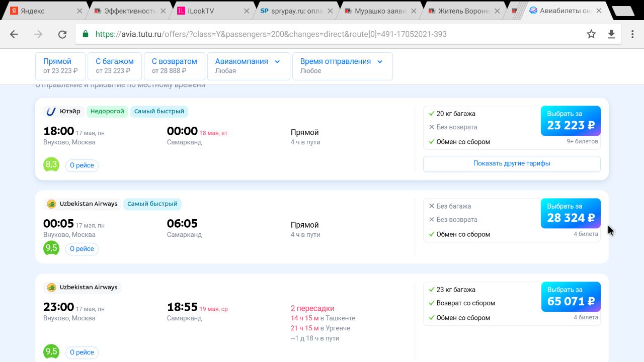
Task: Click Uzbekistan Airways logo on the 23:00 flight
Action: [51, 288]
